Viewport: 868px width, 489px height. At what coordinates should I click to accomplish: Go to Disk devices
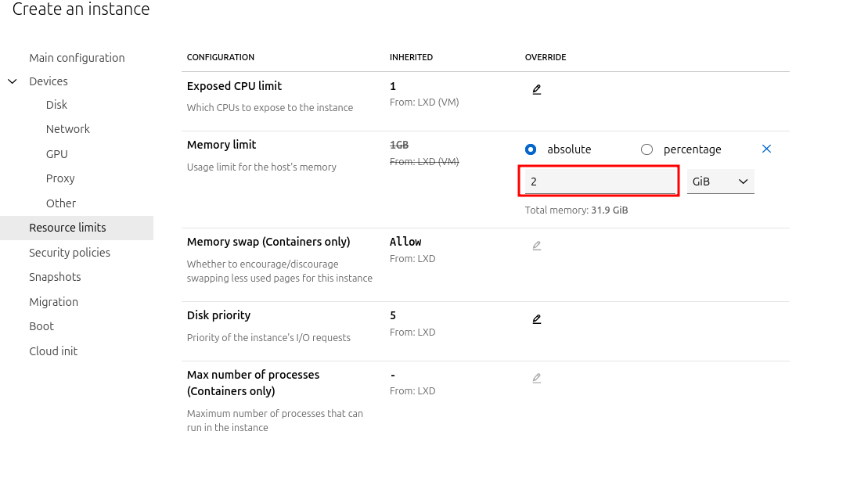(56, 105)
